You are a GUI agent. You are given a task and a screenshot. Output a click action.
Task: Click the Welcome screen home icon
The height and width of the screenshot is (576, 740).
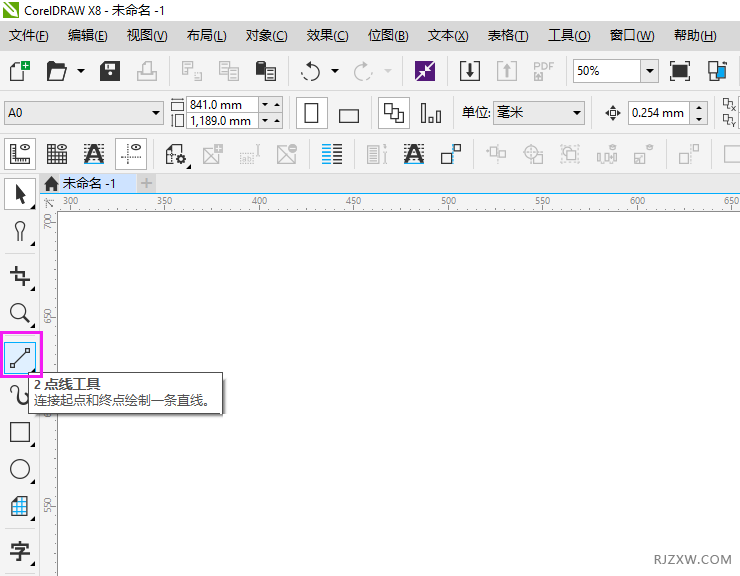tap(51, 183)
